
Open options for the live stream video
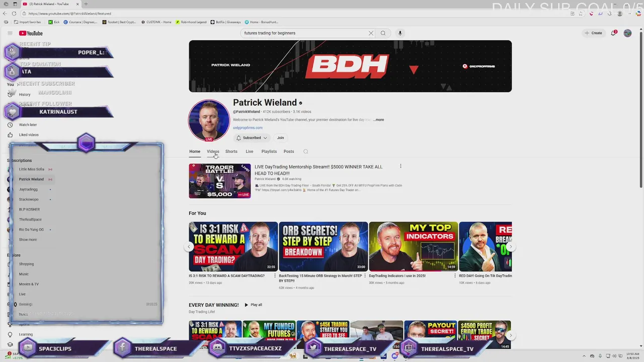click(x=400, y=166)
